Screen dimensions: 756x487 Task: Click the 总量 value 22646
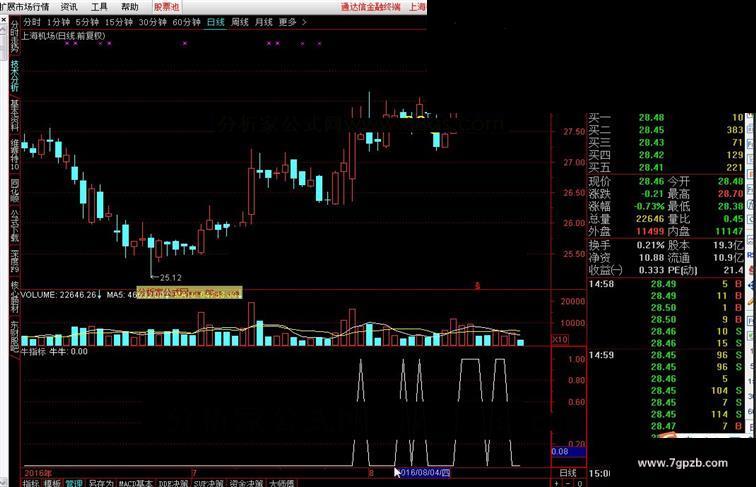point(650,219)
